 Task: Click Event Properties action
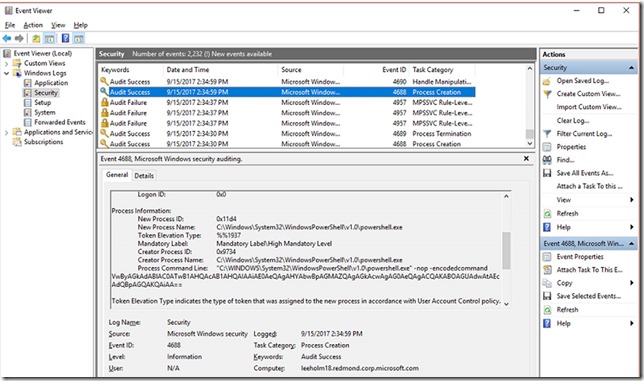(x=580, y=257)
